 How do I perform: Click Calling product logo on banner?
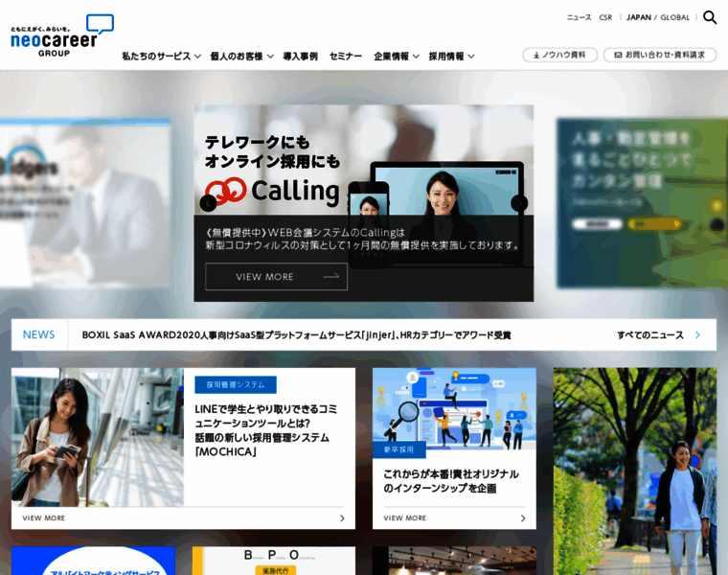click(x=272, y=192)
